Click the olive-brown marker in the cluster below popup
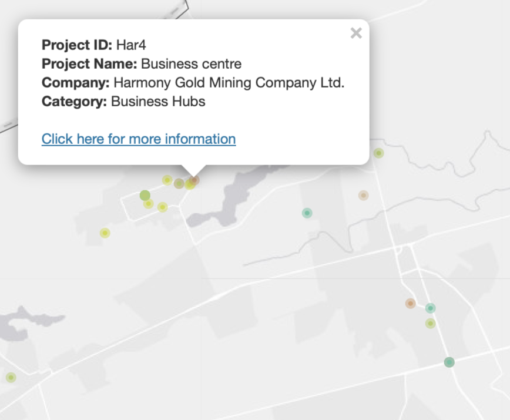510x420 pixels. (x=179, y=184)
